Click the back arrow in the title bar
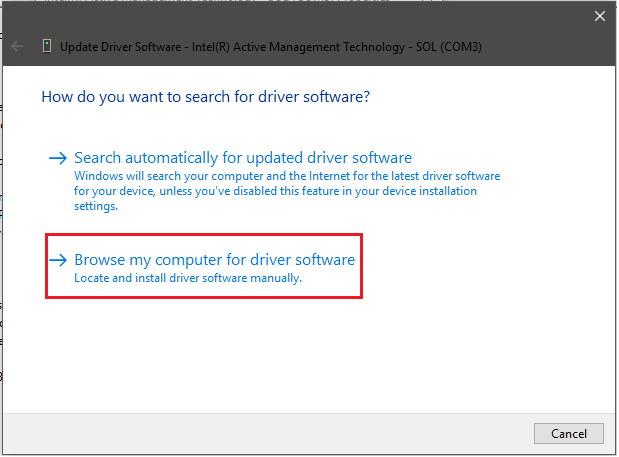Image resolution: width=619 pixels, height=457 pixels. [17, 46]
